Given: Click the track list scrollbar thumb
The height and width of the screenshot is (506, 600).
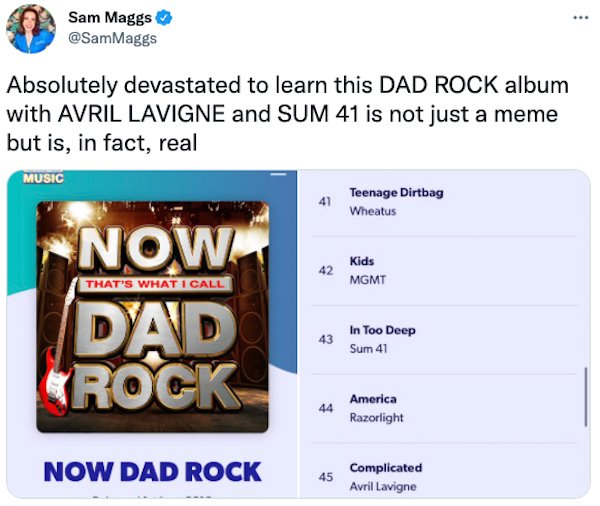Looking at the screenshot, I should [x=585, y=397].
